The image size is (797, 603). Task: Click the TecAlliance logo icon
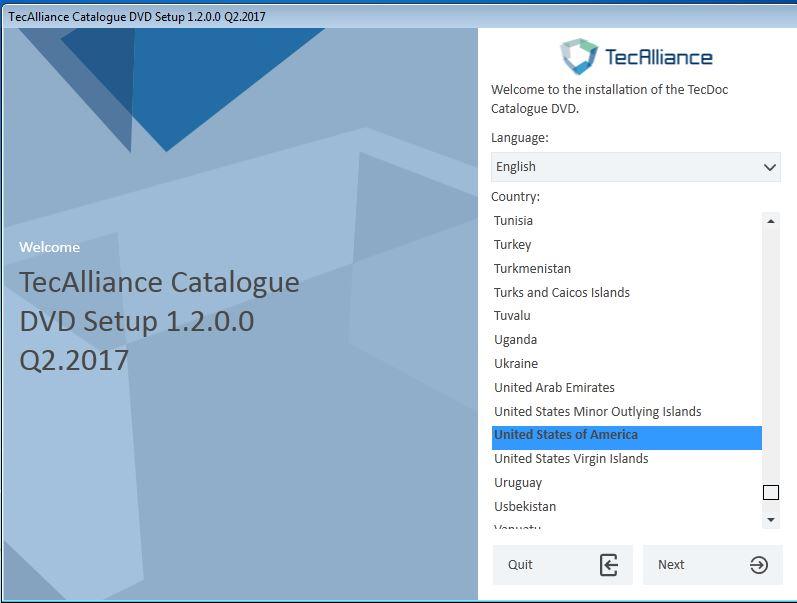(x=578, y=56)
